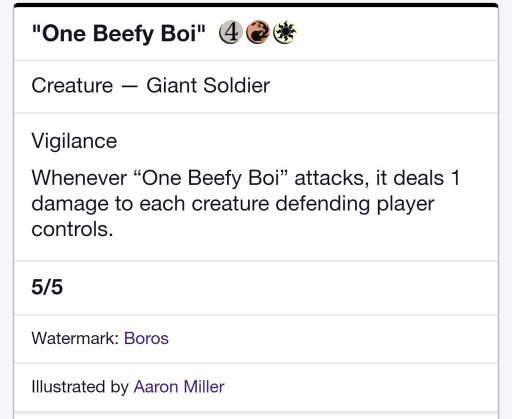Click the "Watermark:" label
This screenshot has width=512, height=419.
(x=75, y=338)
